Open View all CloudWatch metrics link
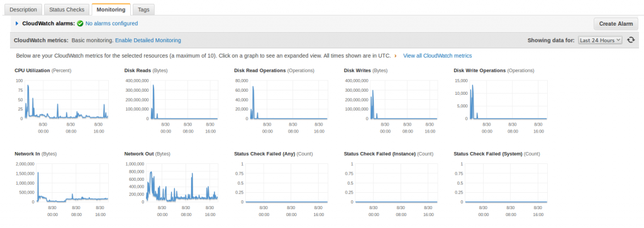The image size is (644, 228). click(x=438, y=55)
